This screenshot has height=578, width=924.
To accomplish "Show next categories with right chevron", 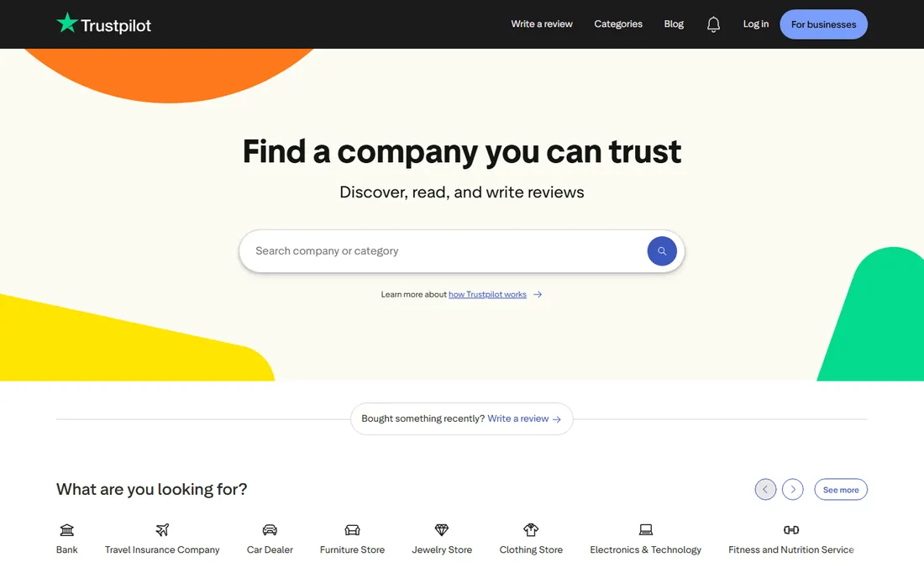I will pyautogui.click(x=793, y=489).
